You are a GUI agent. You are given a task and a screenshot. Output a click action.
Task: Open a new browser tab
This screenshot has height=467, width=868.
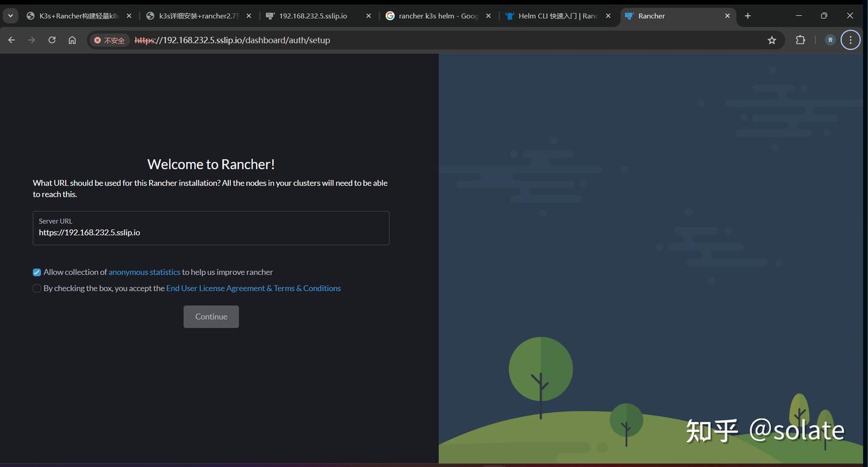coord(747,16)
